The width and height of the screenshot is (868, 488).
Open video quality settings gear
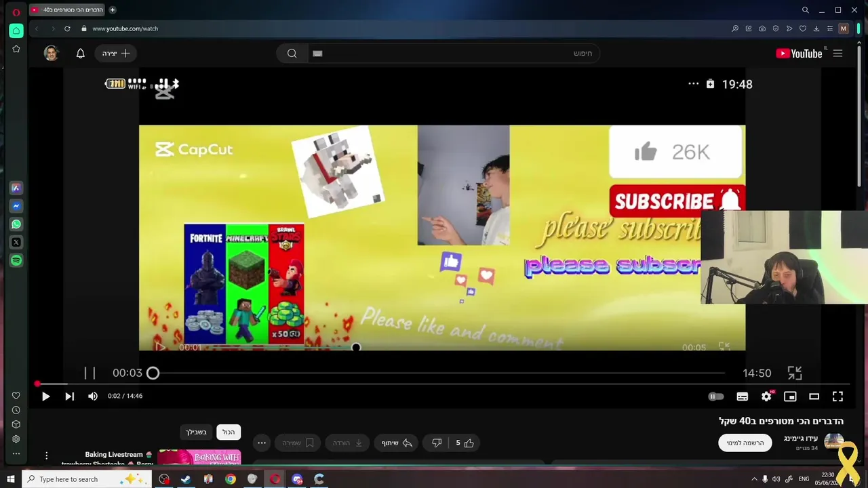point(766,396)
